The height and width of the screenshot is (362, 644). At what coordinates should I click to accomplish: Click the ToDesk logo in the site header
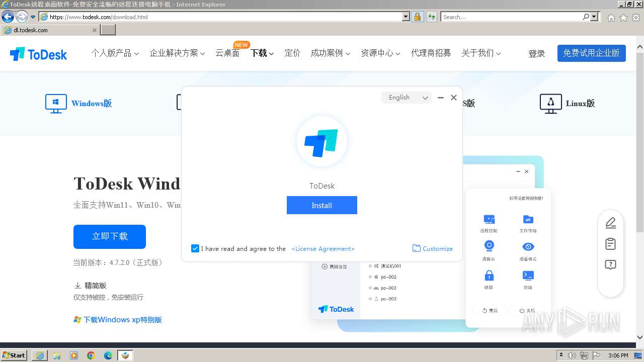click(x=38, y=54)
